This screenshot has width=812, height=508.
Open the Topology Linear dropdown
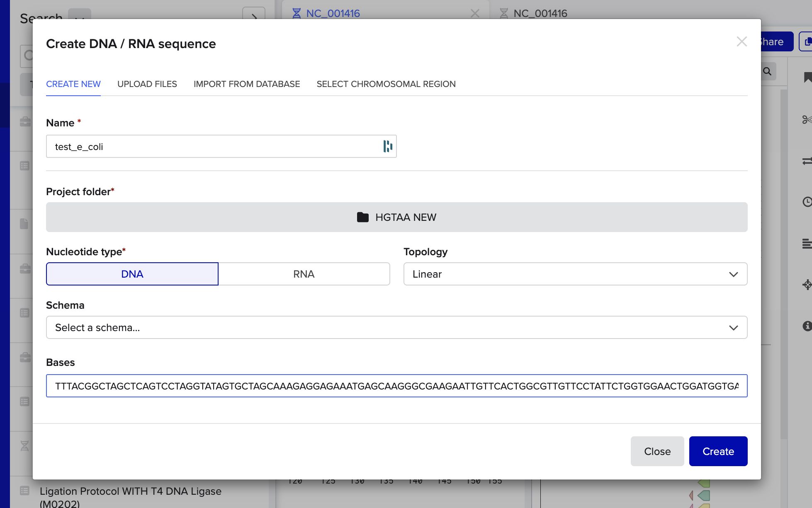(575, 274)
